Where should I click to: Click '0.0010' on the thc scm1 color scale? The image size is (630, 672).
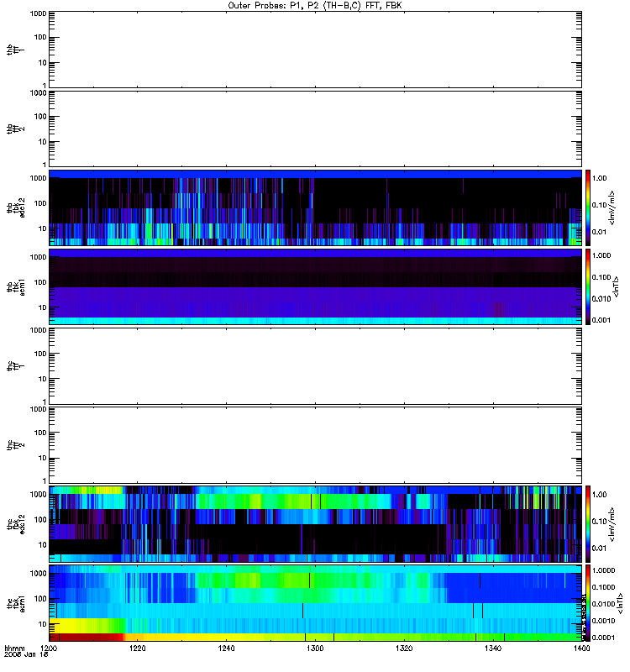(603, 621)
